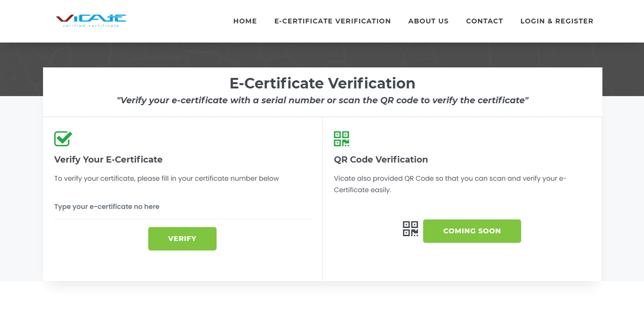Click the Vicate logo in the header
644x316 pixels.
pos(91,21)
